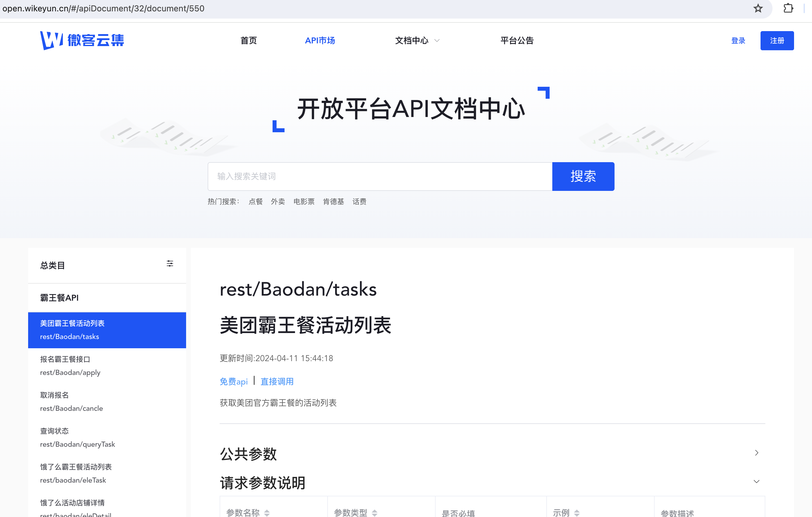Click the browser address bar URL
The image size is (812, 517).
[104, 8]
